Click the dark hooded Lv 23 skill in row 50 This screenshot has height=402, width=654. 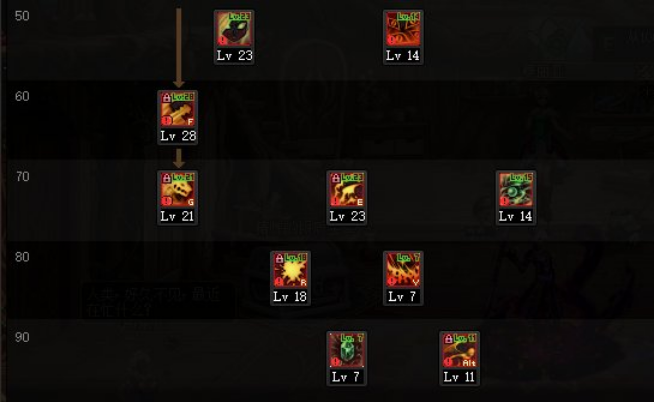tap(234, 37)
